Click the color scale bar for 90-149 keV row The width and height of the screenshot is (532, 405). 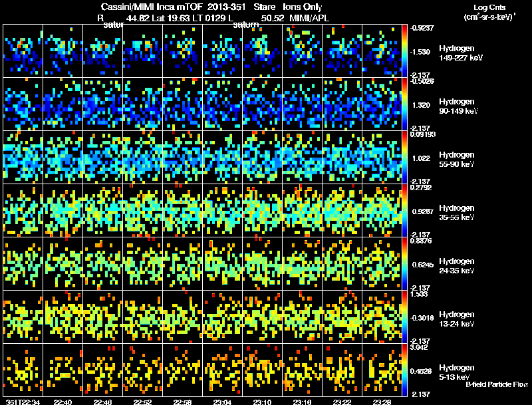click(x=404, y=104)
